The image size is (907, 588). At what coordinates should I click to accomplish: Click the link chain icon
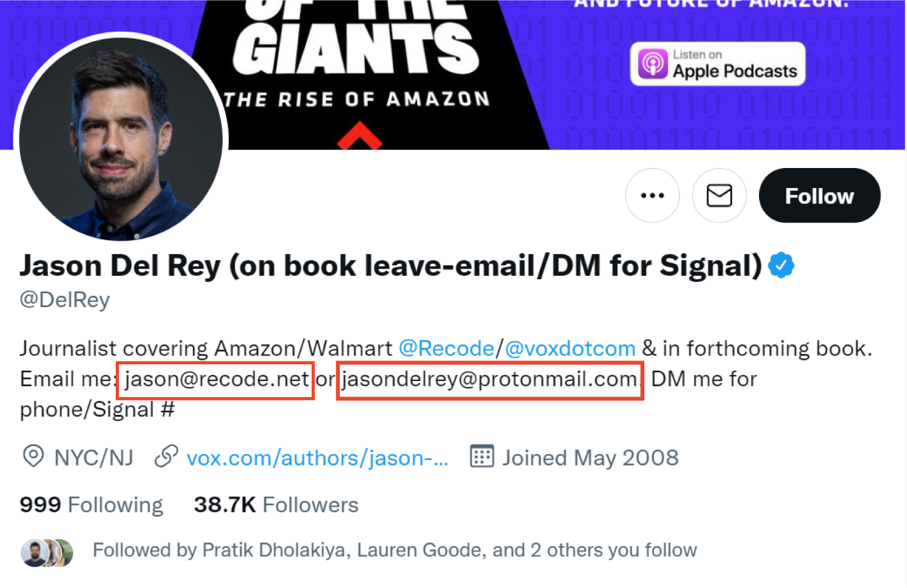pyautogui.click(x=166, y=457)
